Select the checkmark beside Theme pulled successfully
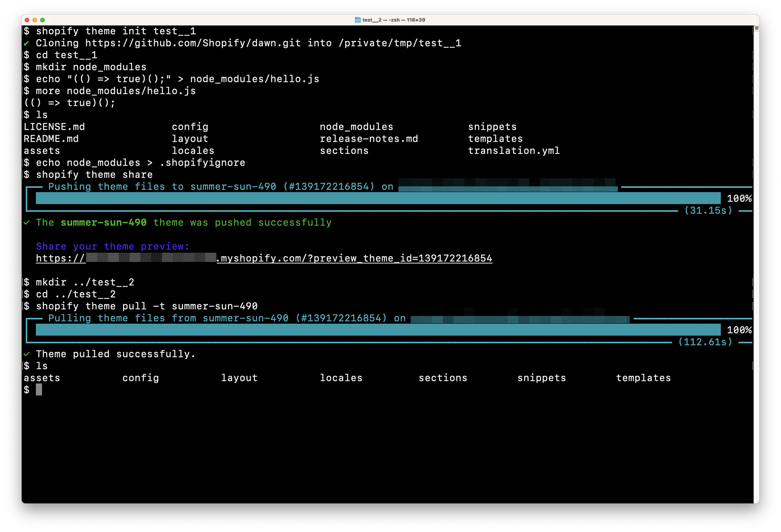This screenshot has width=781, height=532. coord(26,354)
